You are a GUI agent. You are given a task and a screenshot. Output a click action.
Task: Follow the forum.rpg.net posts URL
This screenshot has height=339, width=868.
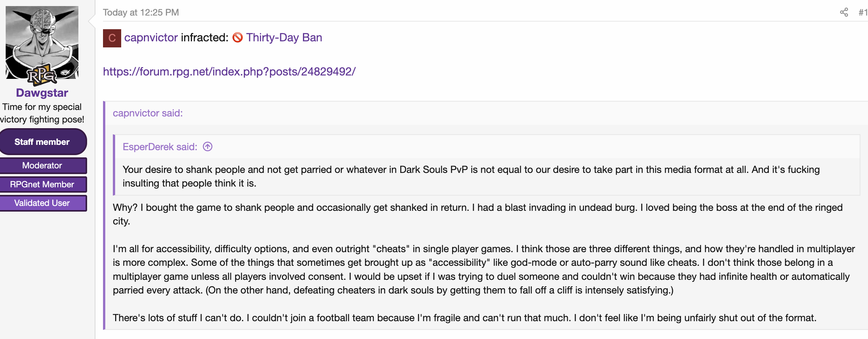[x=229, y=72]
